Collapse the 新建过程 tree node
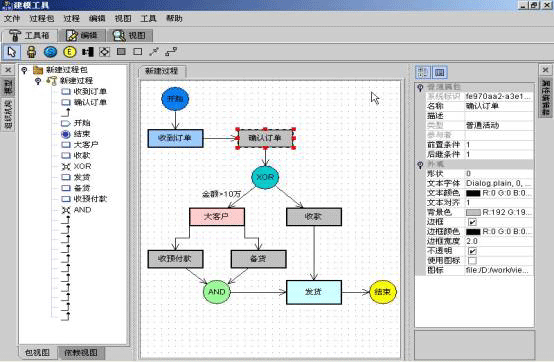The height and width of the screenshot is (362, 554). coord(38,81)
